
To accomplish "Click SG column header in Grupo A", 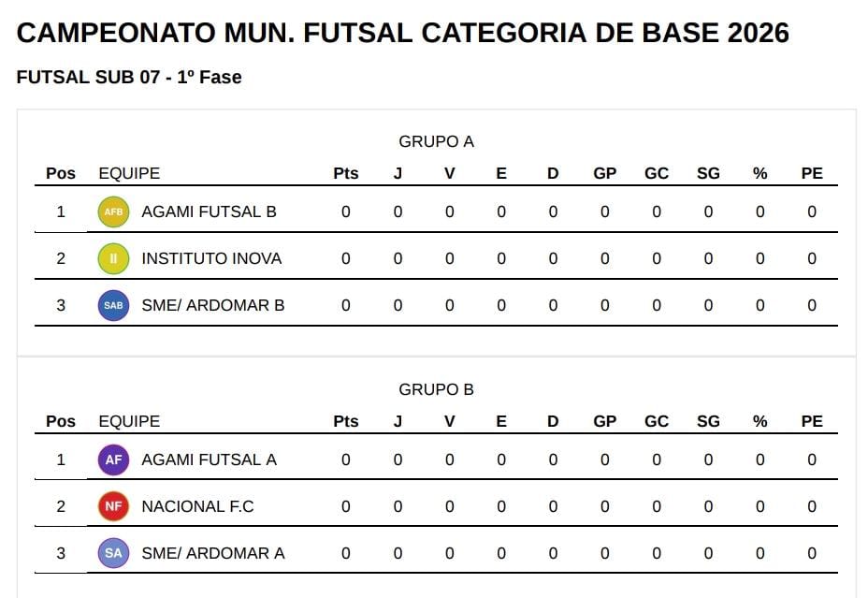I will tap(708, 173).
